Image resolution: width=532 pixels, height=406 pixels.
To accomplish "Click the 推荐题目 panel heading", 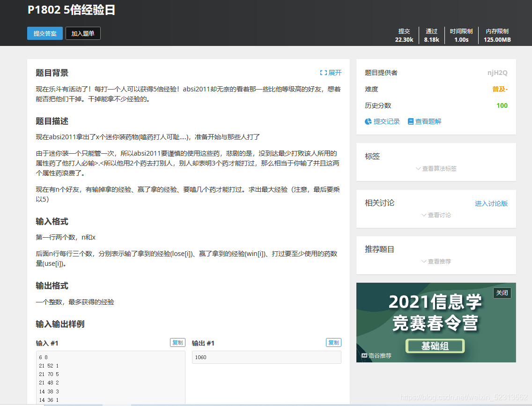I will pyautogui.click(x=379, y=249).
